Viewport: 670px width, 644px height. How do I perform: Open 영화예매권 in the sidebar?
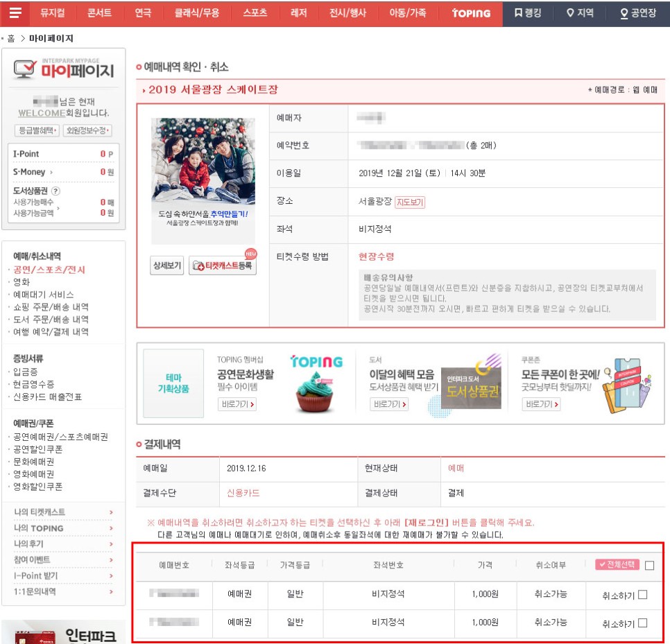click(x=34, y=473)
